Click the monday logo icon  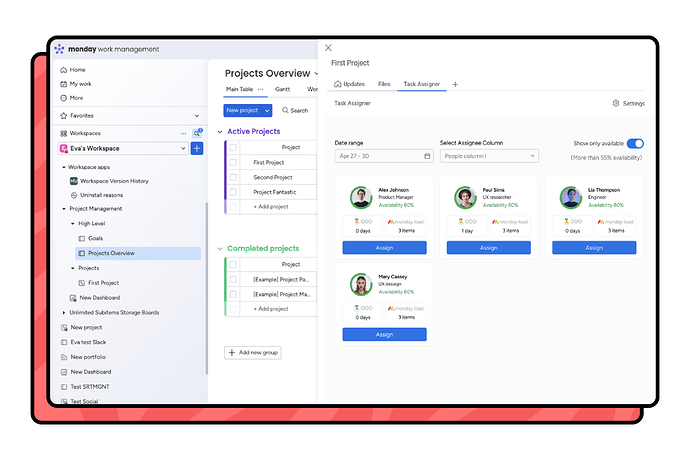[x=59, y=49]
